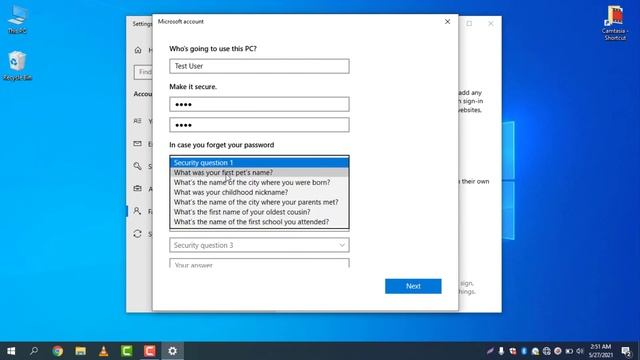The width and height of the screenshot is (640, 360).
Task: Open Email & accounts envelope icon in Settings
Action: click(x=138, y=144)
